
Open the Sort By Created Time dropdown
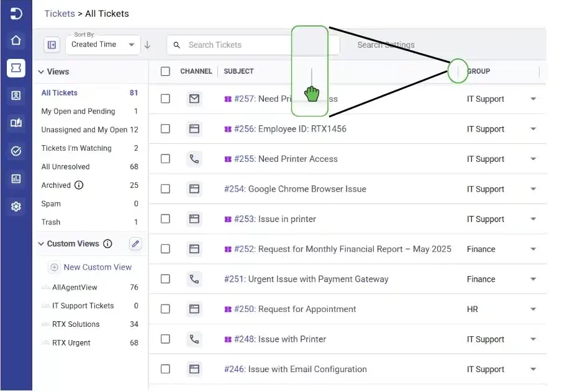(102, 45)
